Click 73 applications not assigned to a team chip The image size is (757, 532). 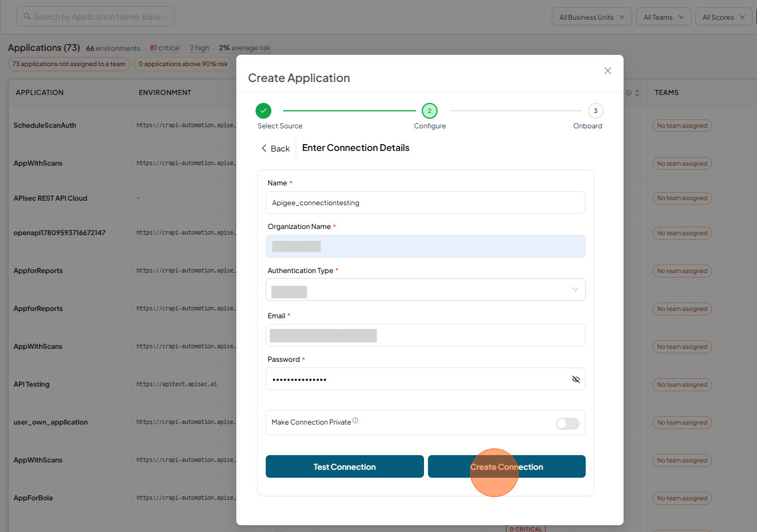tap(69, 64)
